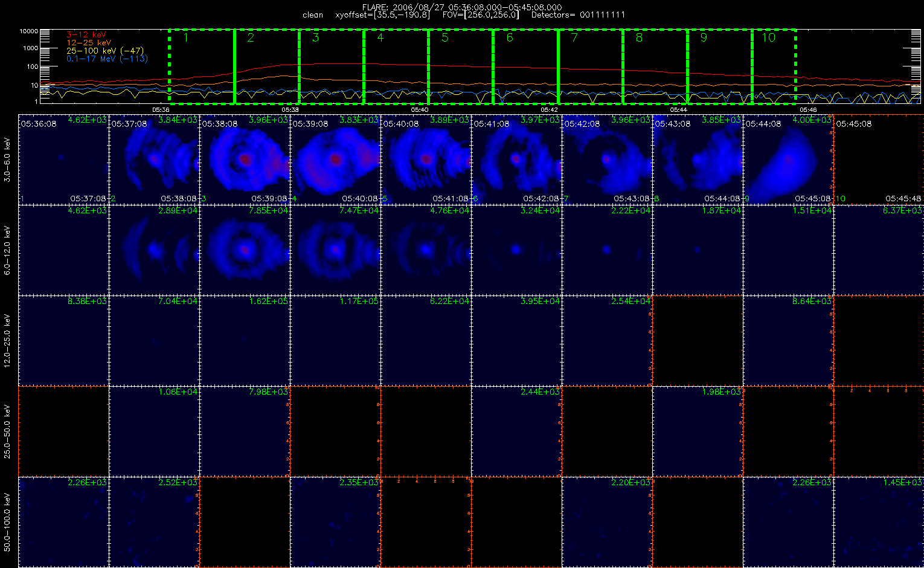Click the Detectors= 001111111 header text

click(x=578, y=15)
